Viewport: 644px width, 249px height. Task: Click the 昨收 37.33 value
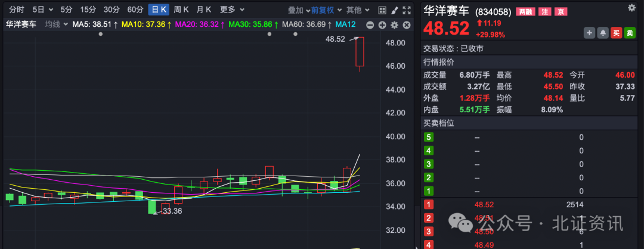coord(625,87)
